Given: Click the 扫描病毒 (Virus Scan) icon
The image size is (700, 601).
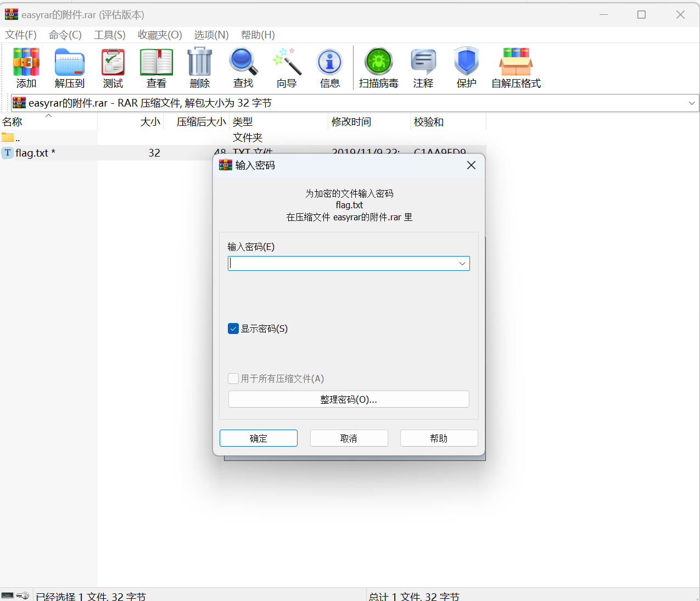Looking at the screenshot, I should coord(379,62).
